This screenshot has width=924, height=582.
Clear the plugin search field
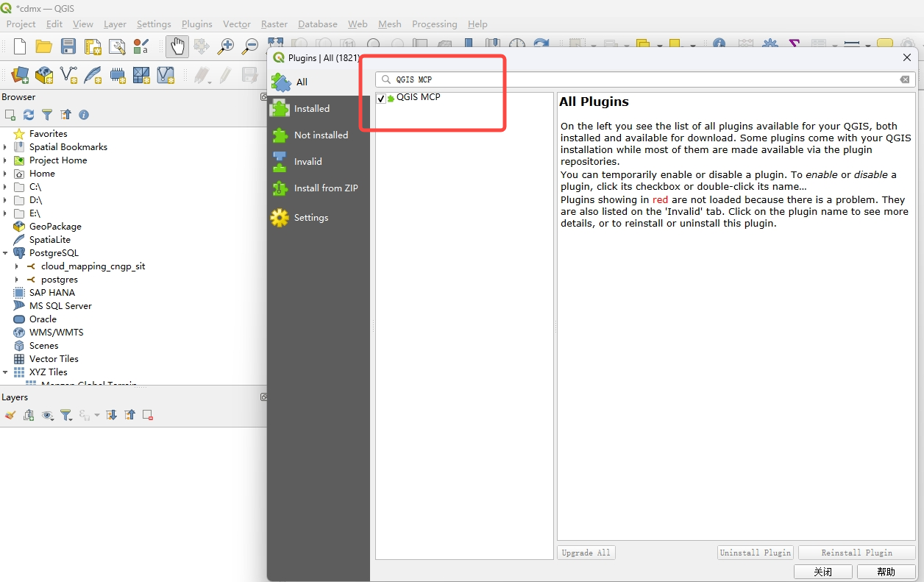905,79
